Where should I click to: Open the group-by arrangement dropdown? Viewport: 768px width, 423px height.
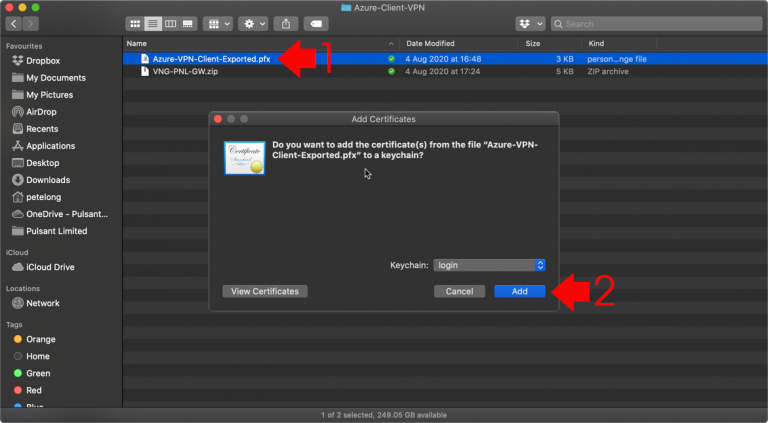coord(218,24)
